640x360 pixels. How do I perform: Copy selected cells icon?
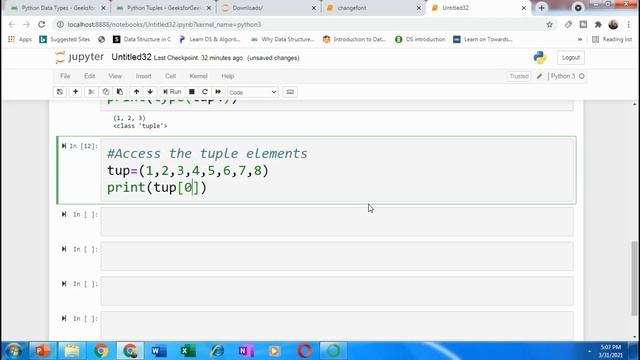coord(106,92)
